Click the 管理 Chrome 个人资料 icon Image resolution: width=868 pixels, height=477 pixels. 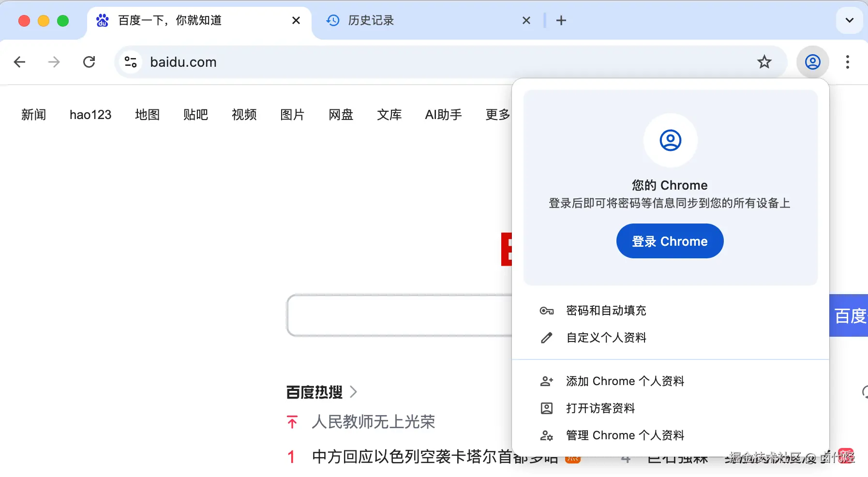point(547,435)
